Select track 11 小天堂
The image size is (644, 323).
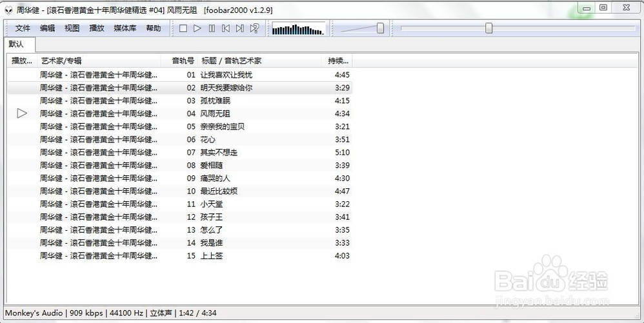click(x=180, y=204)
